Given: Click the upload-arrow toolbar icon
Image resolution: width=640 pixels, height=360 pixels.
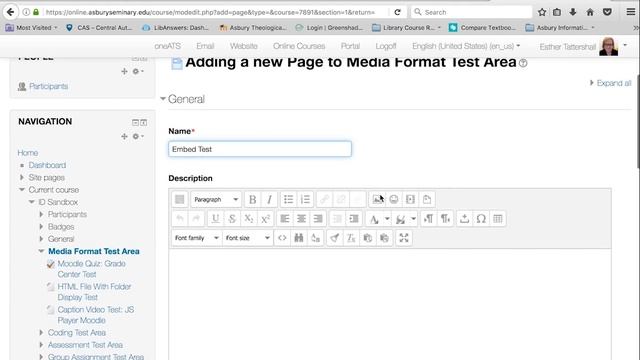Looking at the screenshot, I should 464,218.
